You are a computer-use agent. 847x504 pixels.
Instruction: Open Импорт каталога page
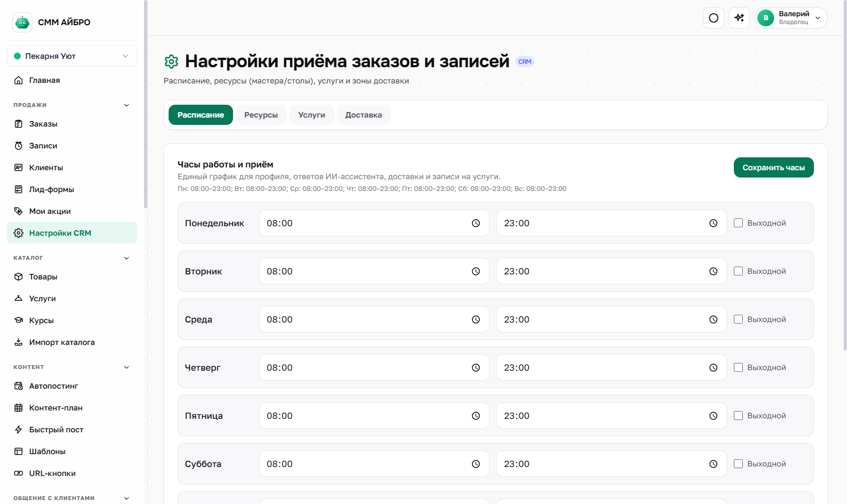click(72, 342)
